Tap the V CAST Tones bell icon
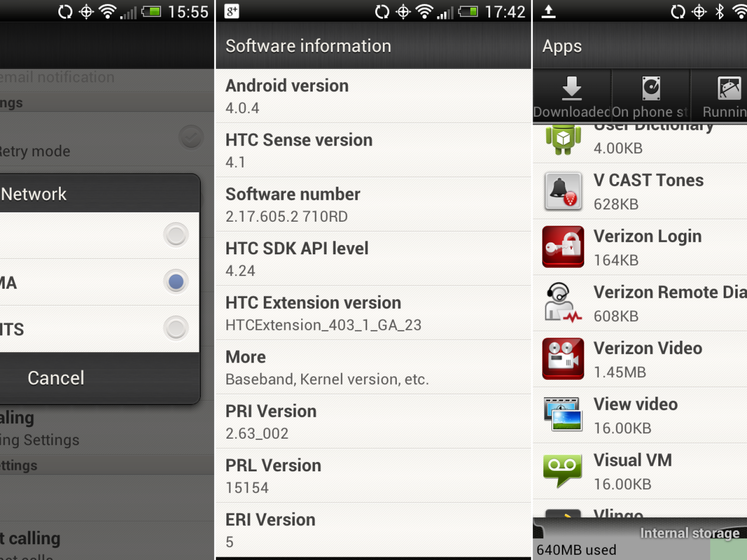The image size is (747, 560). pos(563,191)
